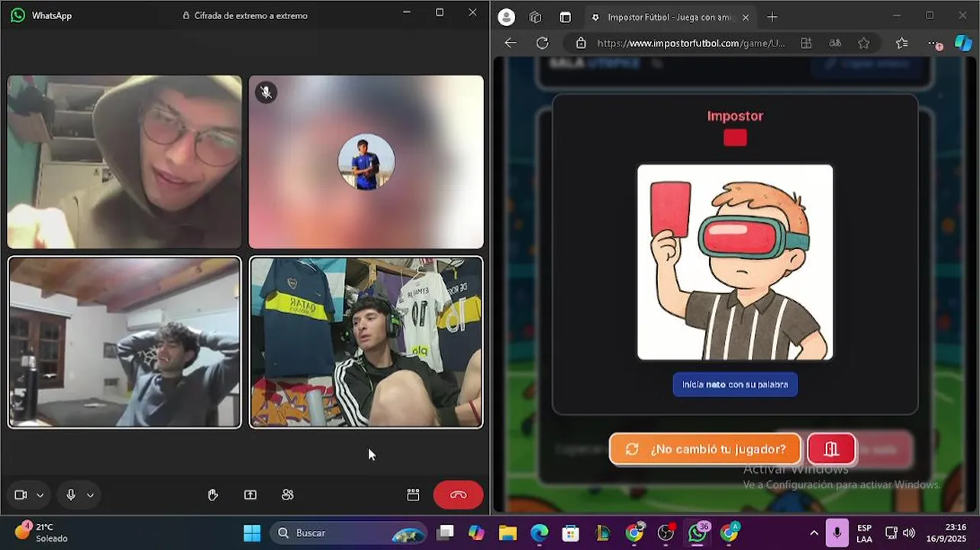980x550 pixels.
Task: Open League of Legends taskbar icon
Action: click(602, 532)
